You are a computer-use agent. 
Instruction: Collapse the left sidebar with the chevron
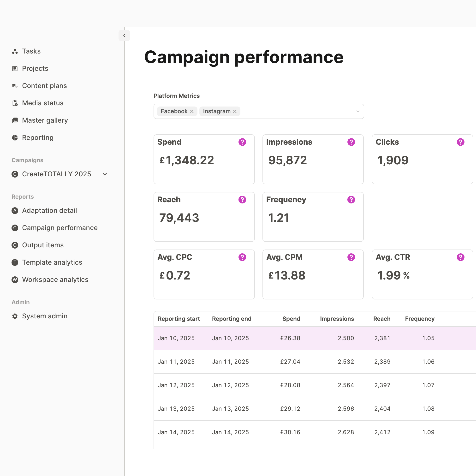click(124, 35)
